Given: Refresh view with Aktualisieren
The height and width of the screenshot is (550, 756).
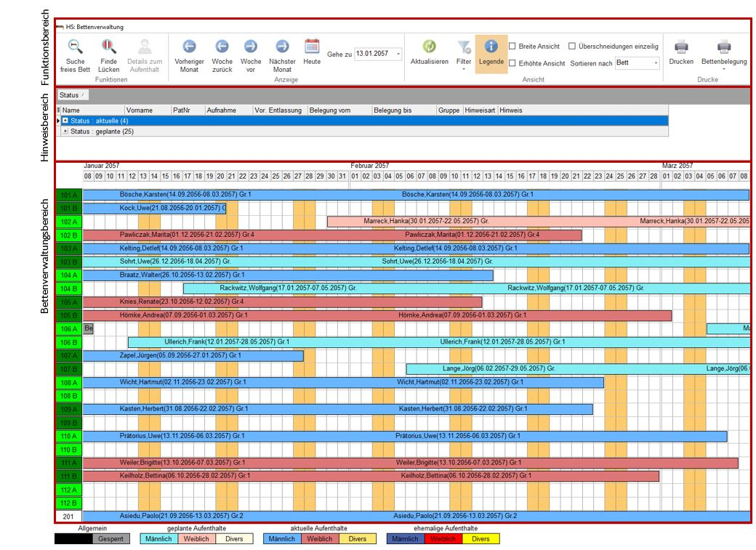Looking at the screenshot, I should pos(429,47).
